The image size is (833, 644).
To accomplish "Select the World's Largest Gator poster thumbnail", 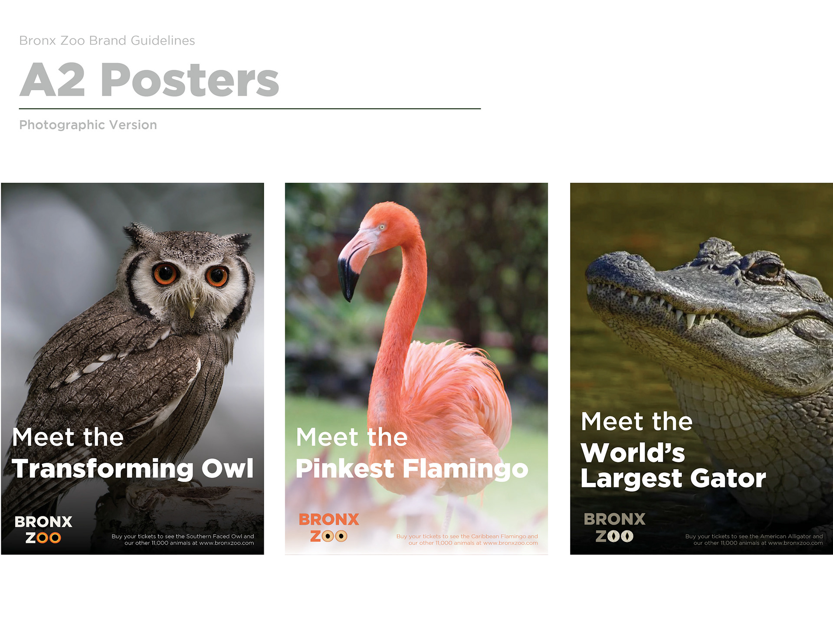I will point(702,368).
